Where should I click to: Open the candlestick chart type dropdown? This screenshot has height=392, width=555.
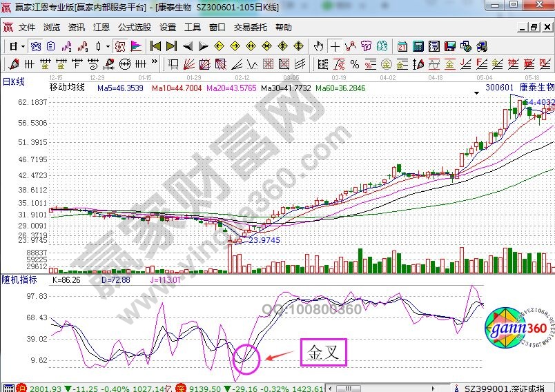click(106, 46)
